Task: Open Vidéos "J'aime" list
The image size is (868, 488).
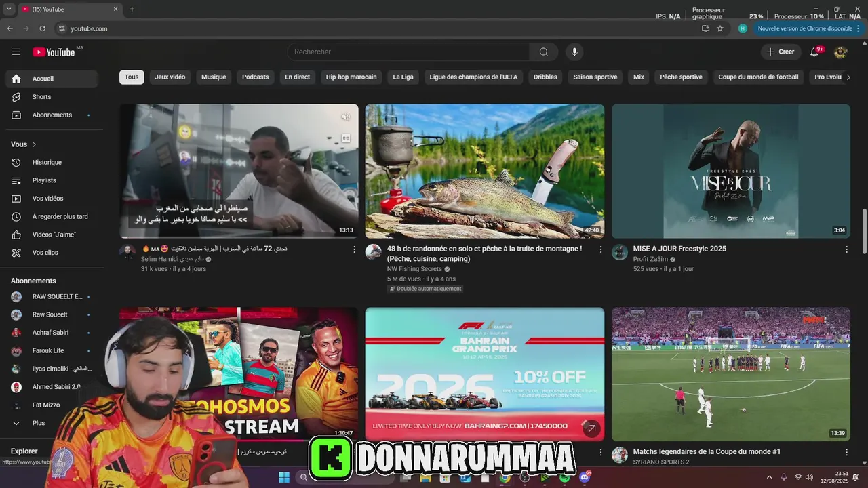Action: 52,235
